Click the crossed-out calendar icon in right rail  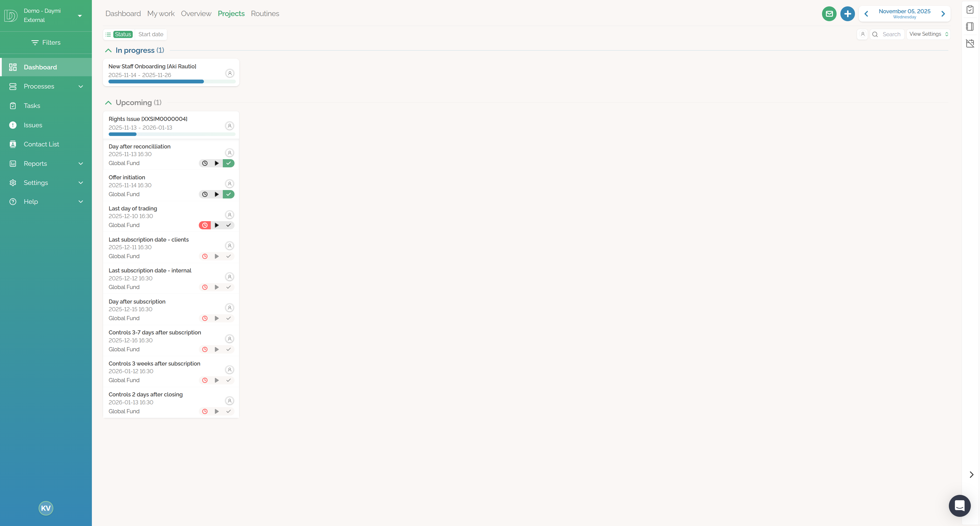tap(970, 43)
